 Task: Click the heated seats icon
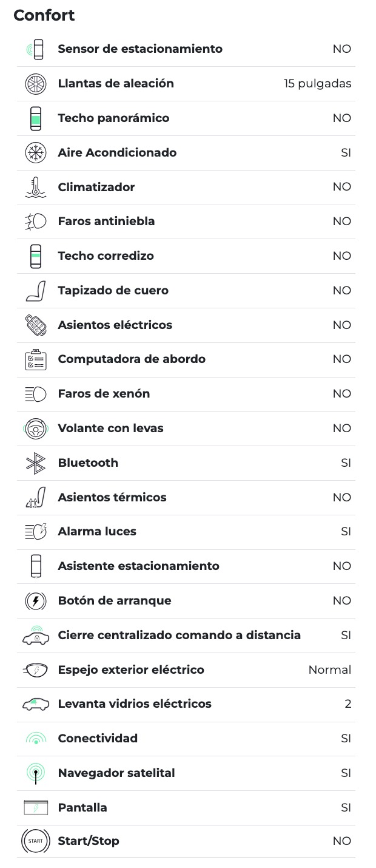[x=35, y=498]
